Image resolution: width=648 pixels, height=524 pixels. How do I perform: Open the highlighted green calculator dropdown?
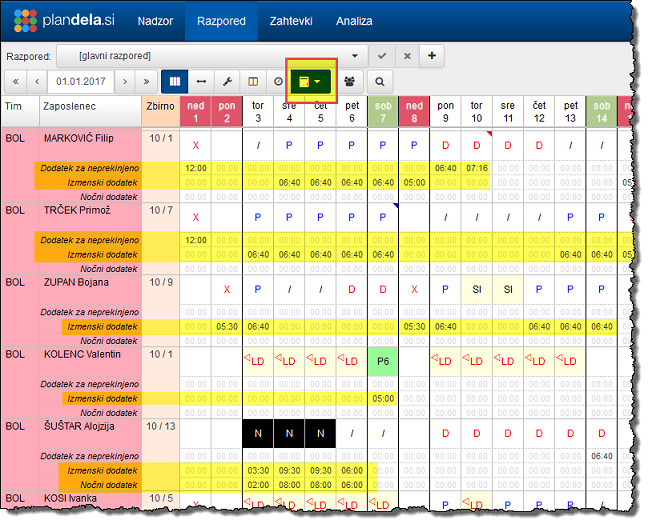[x=310, y=81]
